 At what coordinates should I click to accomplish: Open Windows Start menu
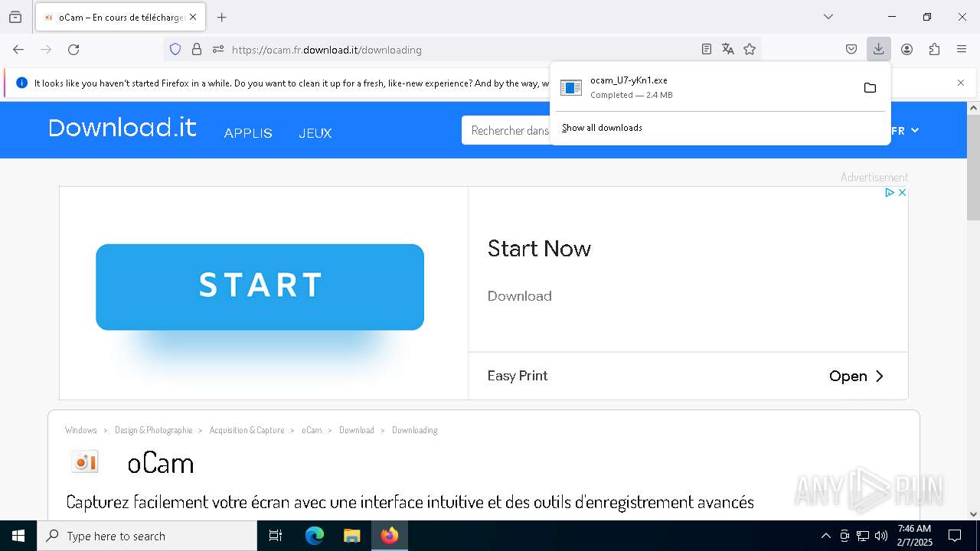pos(18,536)
